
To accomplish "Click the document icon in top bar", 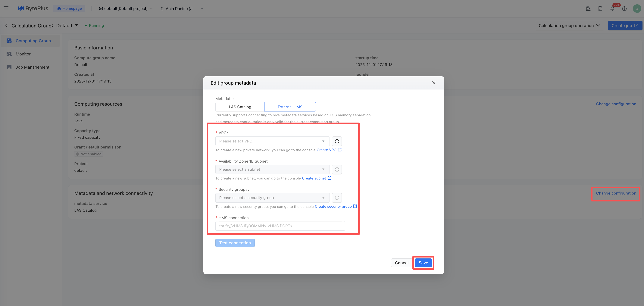I will (600, 9).
